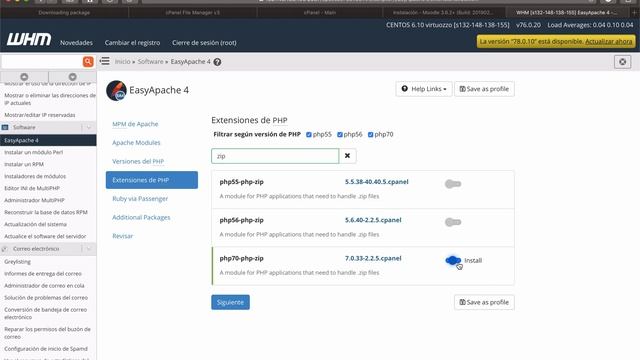640x360 pixels.
Task: Click Cierre de sesión (root)
Action: tap(204, 42)
